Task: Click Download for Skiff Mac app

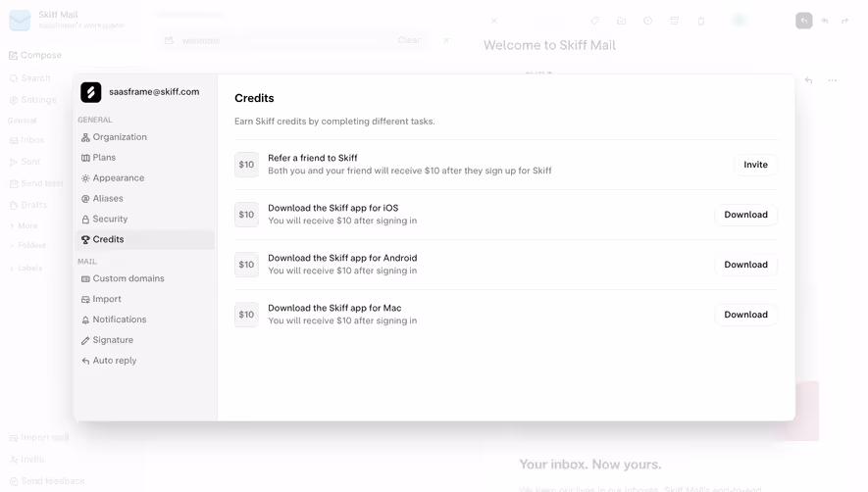Action: point(745,315)
